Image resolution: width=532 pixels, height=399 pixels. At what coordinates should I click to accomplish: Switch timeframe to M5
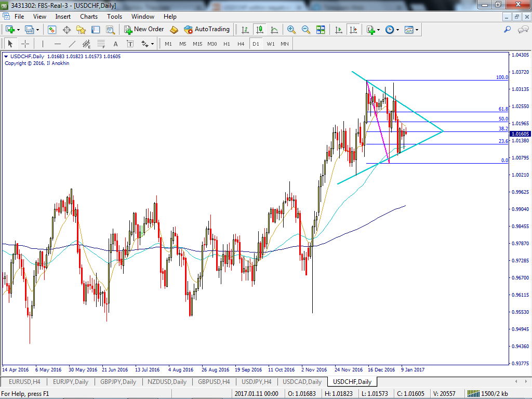tap(182, 44)
